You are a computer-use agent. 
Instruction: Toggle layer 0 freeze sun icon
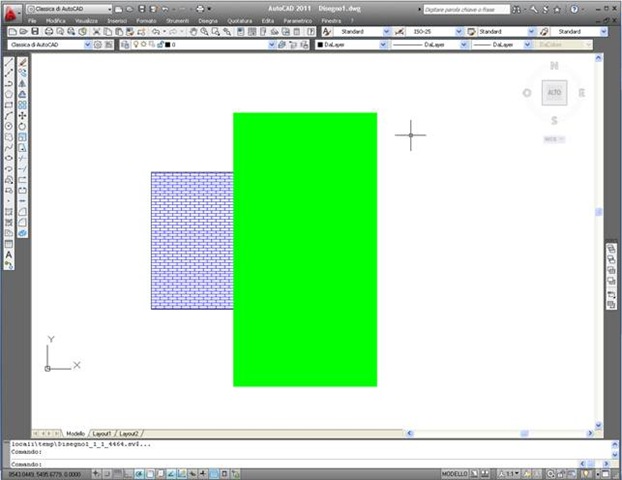144,44
